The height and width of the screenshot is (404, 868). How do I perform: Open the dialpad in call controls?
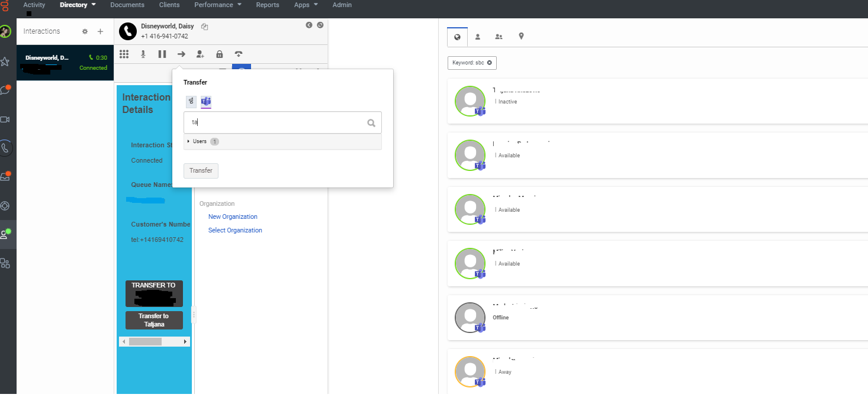124,54
